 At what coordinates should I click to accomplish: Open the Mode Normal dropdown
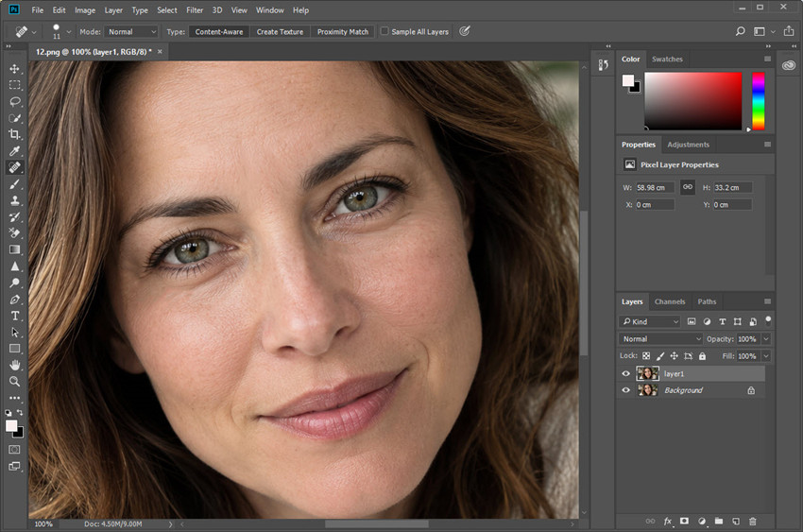click(131, 32)
